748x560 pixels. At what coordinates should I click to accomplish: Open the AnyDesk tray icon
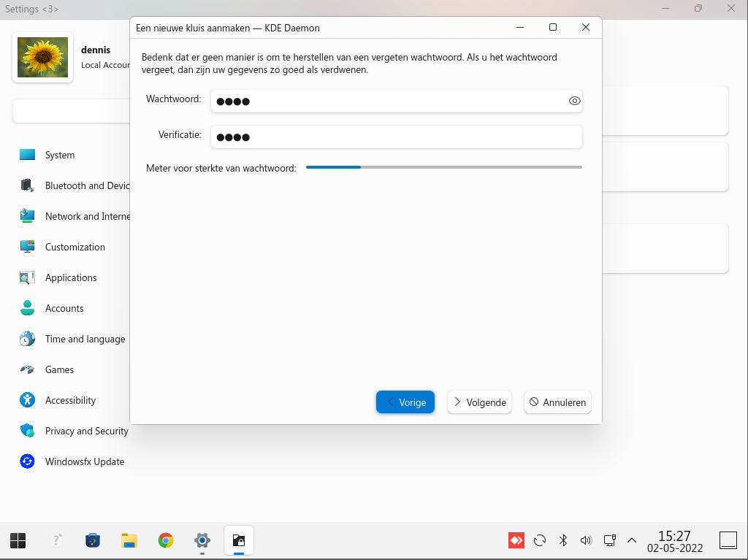516,540
